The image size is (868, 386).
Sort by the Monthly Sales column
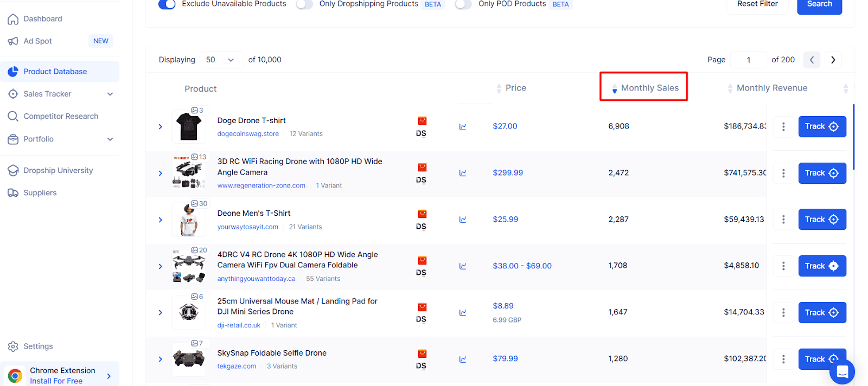click(x=644, y=88)
